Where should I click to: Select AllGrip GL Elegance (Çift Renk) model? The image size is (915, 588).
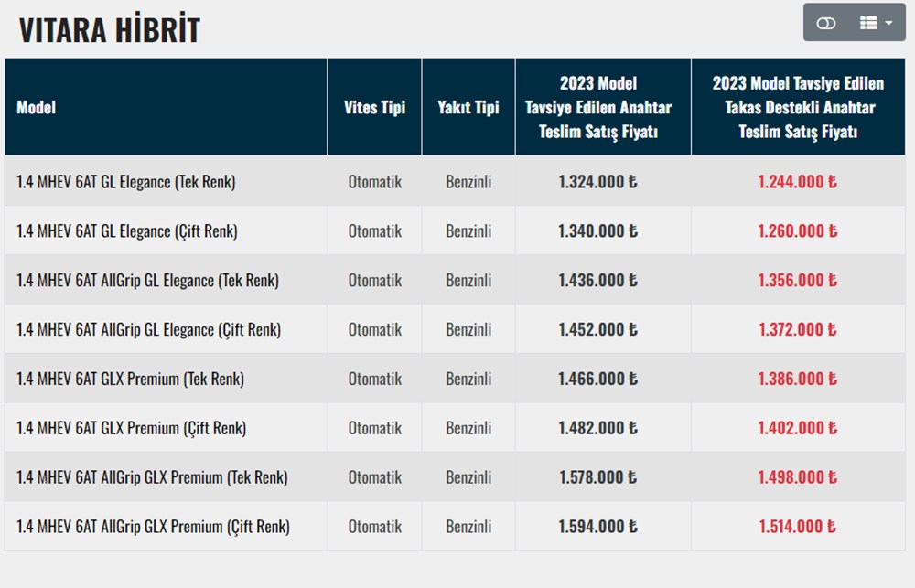[x=149, y=330]
